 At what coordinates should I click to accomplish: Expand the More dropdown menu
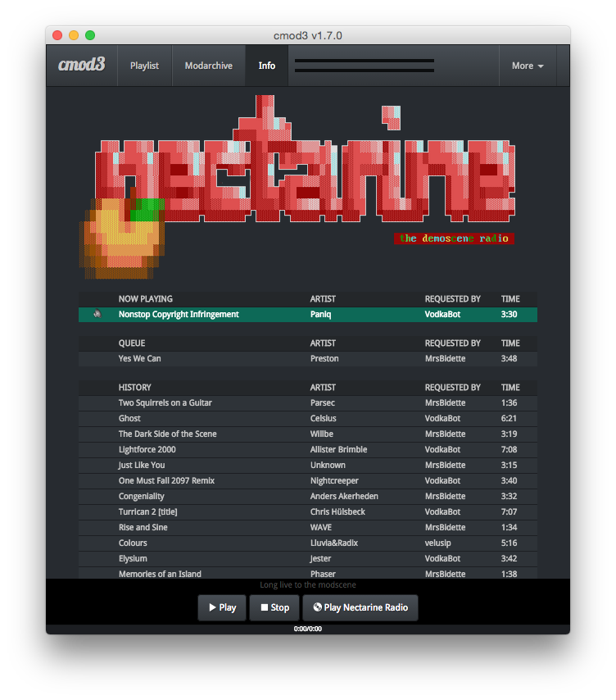pyautogui.click(x=528, y=66)
